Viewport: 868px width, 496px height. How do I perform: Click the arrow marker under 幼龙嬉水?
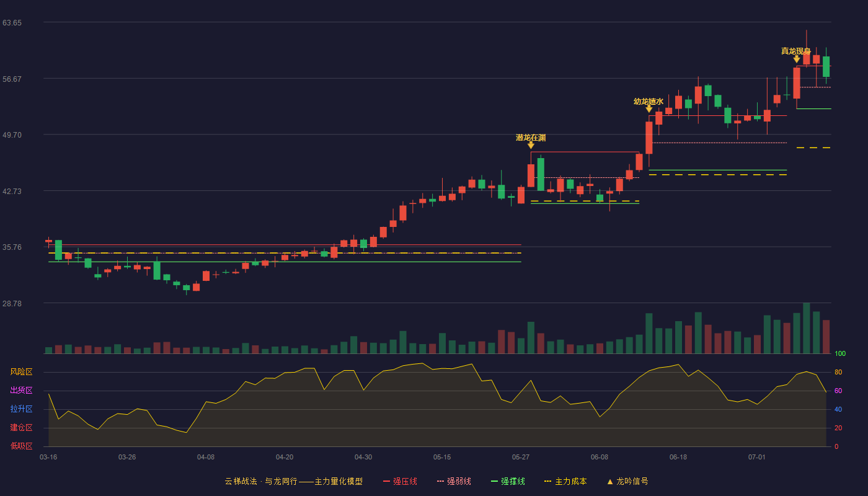[x=649, y=109]
